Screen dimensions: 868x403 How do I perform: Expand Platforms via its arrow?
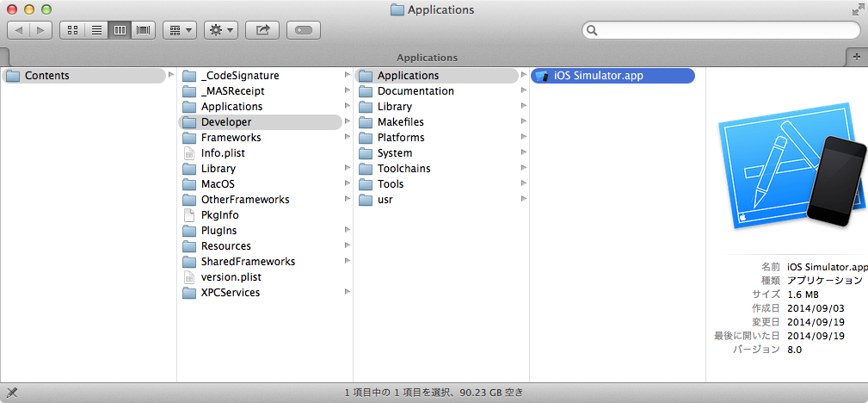[x=524, y=137]
